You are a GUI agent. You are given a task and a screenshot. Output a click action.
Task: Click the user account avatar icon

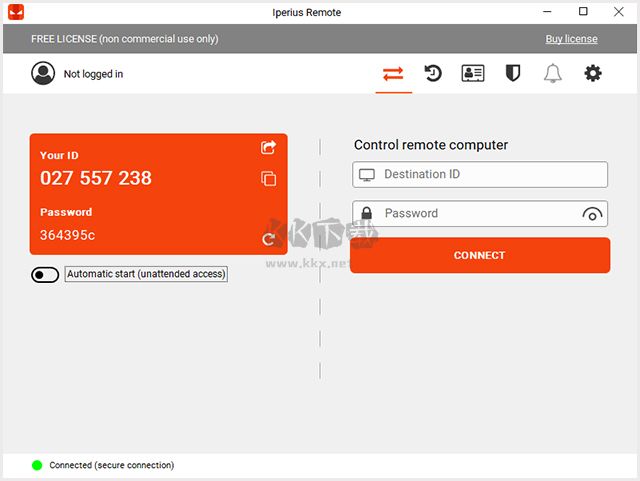coord(43,73)
